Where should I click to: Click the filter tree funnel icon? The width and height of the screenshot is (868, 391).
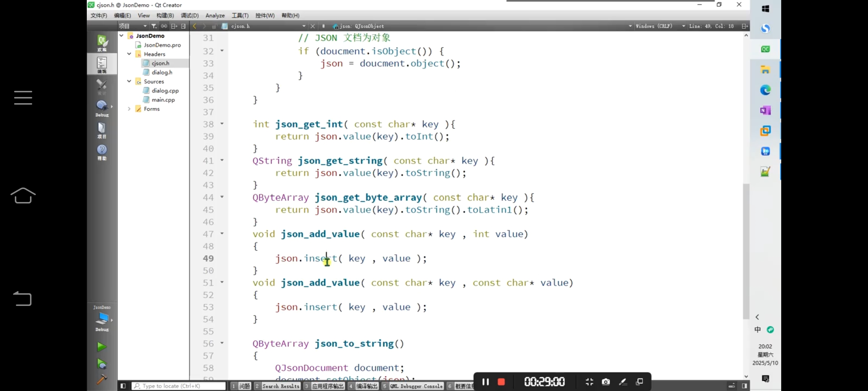154,26
